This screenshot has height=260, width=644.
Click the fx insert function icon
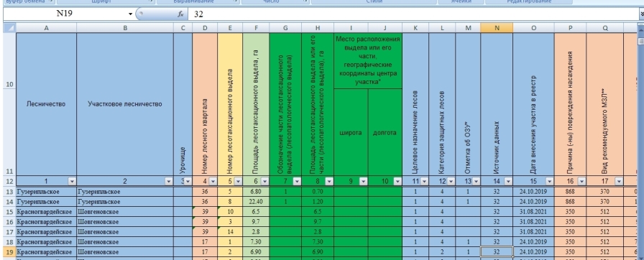pyautogui.click(x=180, y=14)
